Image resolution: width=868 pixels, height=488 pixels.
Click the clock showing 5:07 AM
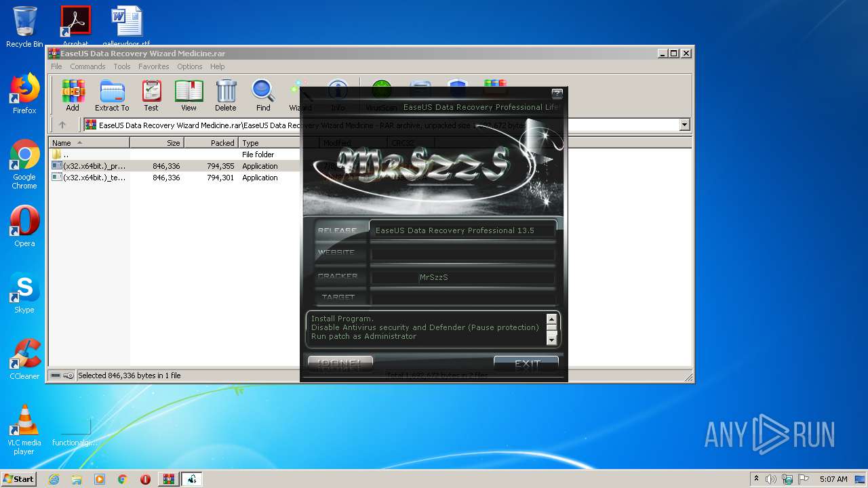pos(833,479)
